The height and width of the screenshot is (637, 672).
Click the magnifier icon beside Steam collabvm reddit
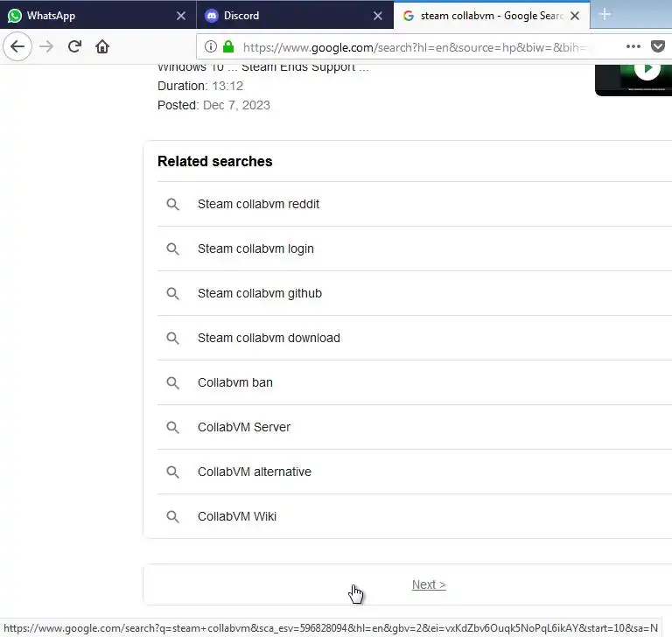[172, 204]
